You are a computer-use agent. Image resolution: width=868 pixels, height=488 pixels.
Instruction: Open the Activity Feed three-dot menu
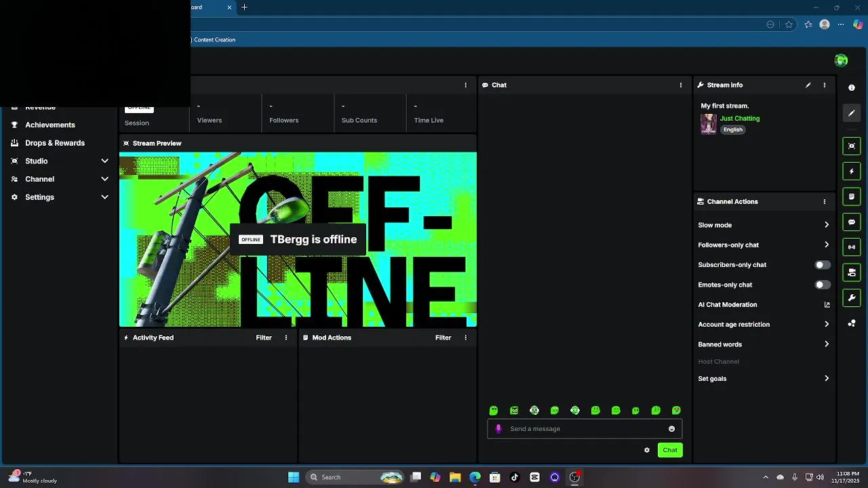click(286, 338)
